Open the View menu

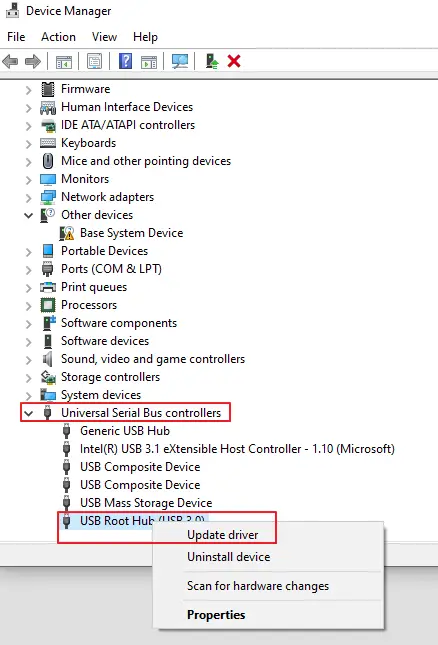pyautogui.click(x=104, y=37)
